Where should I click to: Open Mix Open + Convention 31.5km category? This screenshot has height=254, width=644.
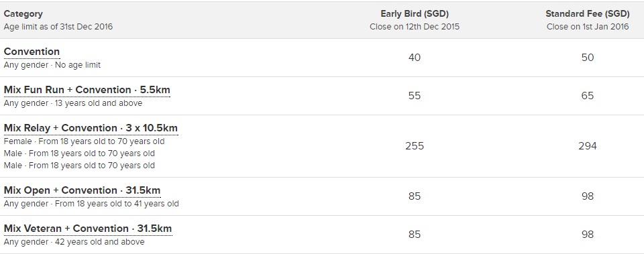[x=82, y=190]
